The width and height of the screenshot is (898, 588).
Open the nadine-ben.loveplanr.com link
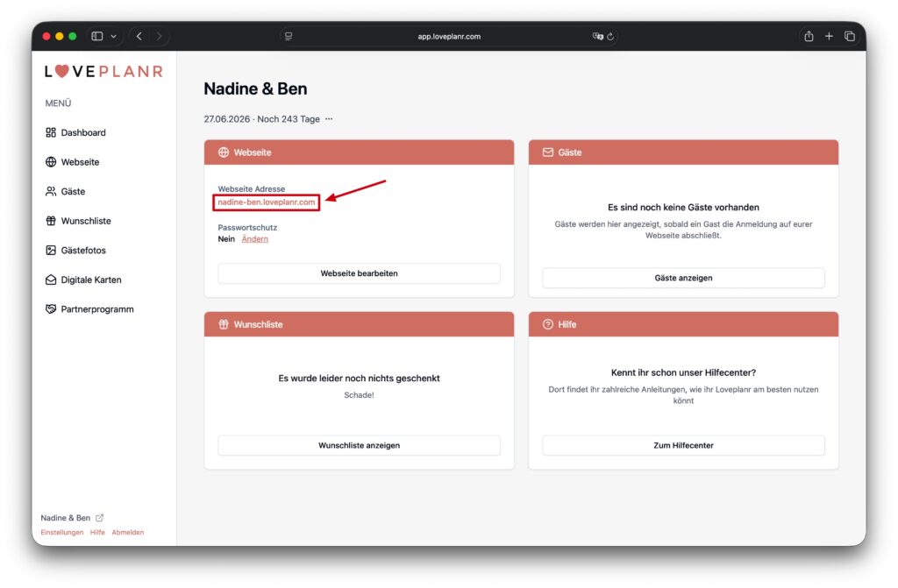[x=266, y=202]
